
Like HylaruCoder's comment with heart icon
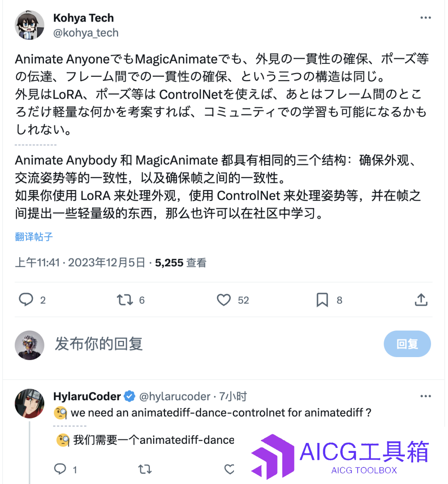229,469
